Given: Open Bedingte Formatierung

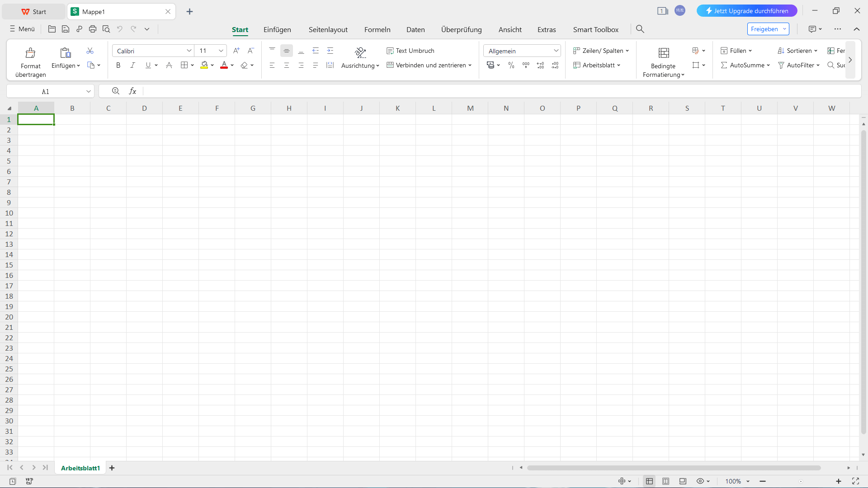Looking at the screenshot, I should [x=663, y=60].
